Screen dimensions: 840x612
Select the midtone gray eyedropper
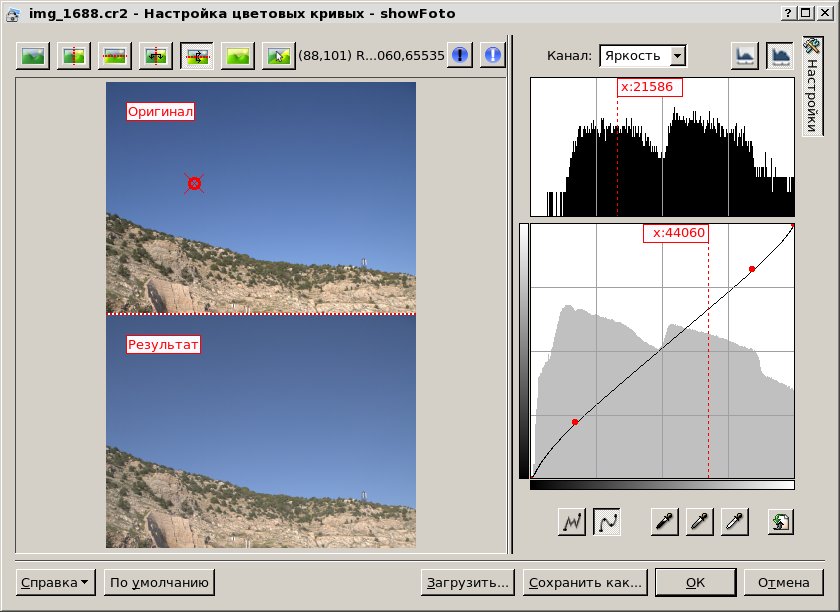tap(700, 521)
